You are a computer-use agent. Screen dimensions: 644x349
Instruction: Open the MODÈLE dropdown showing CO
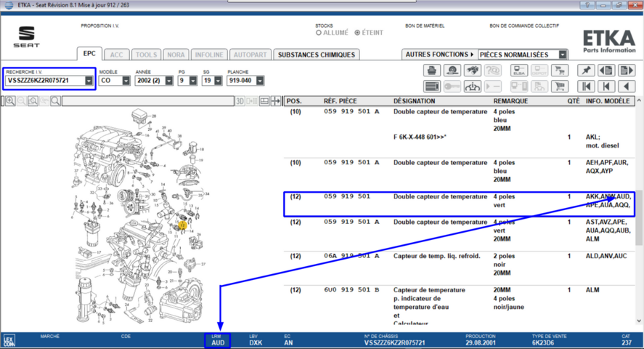[x=126, y=81]
